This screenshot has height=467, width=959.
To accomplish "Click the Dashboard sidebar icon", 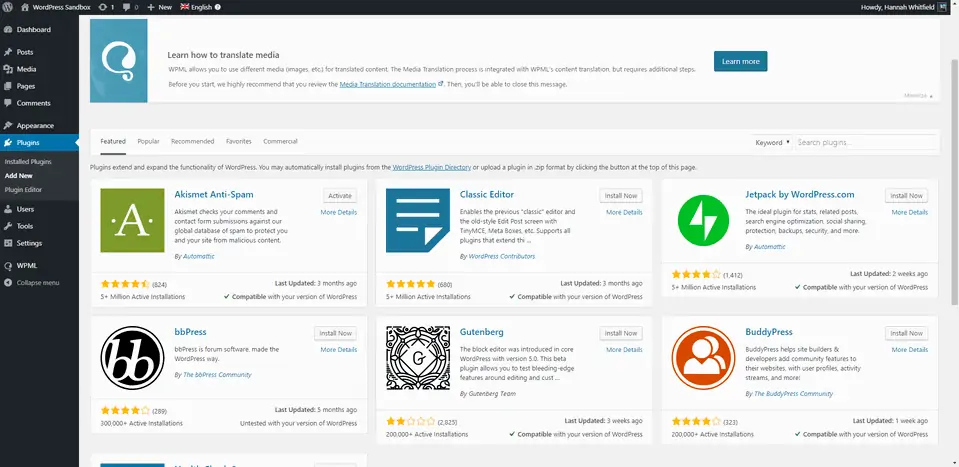I will pyautogui.click(x=8, y=29).
